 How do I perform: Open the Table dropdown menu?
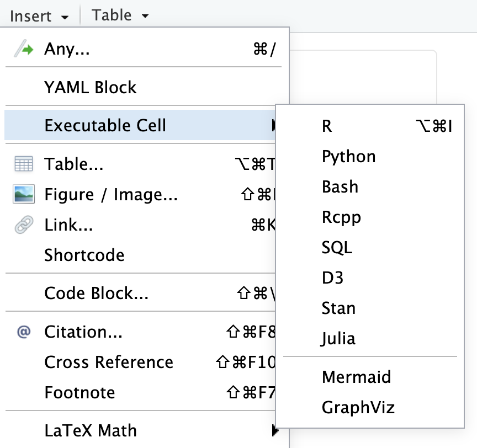pos(120,15)
